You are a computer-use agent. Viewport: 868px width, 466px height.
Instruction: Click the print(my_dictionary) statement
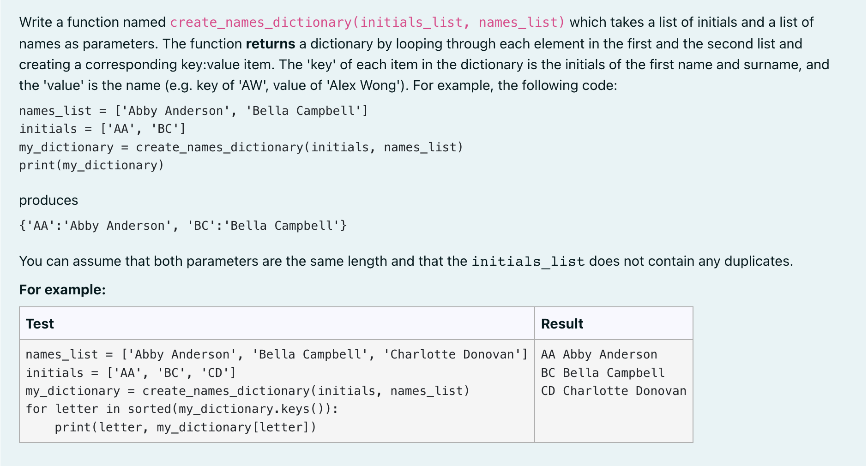[x=91, y=165]
